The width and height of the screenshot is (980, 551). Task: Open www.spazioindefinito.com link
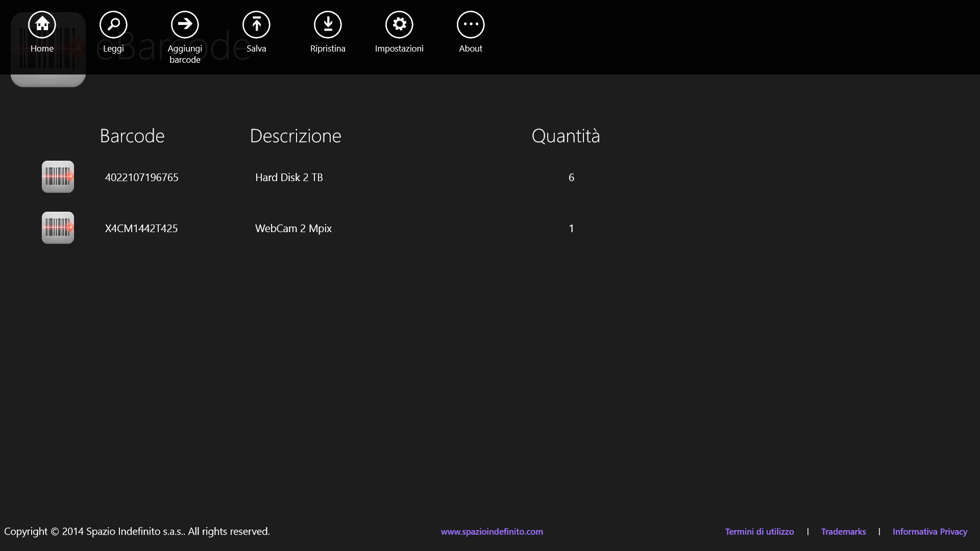point(492,532)
